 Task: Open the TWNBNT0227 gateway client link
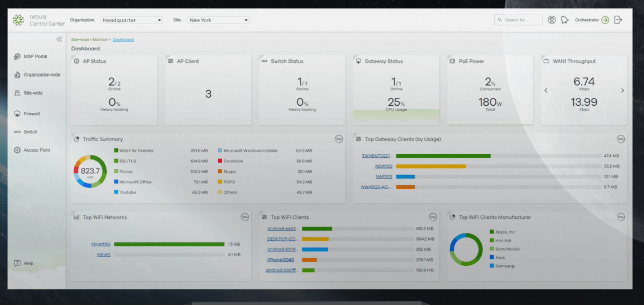pos(376,156)
